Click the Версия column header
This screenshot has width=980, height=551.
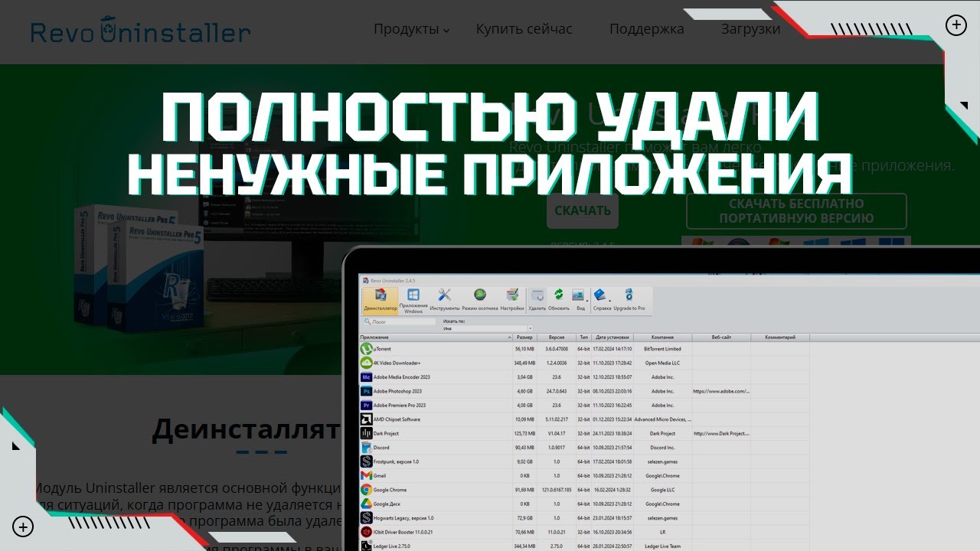click(x=557, y=337)
